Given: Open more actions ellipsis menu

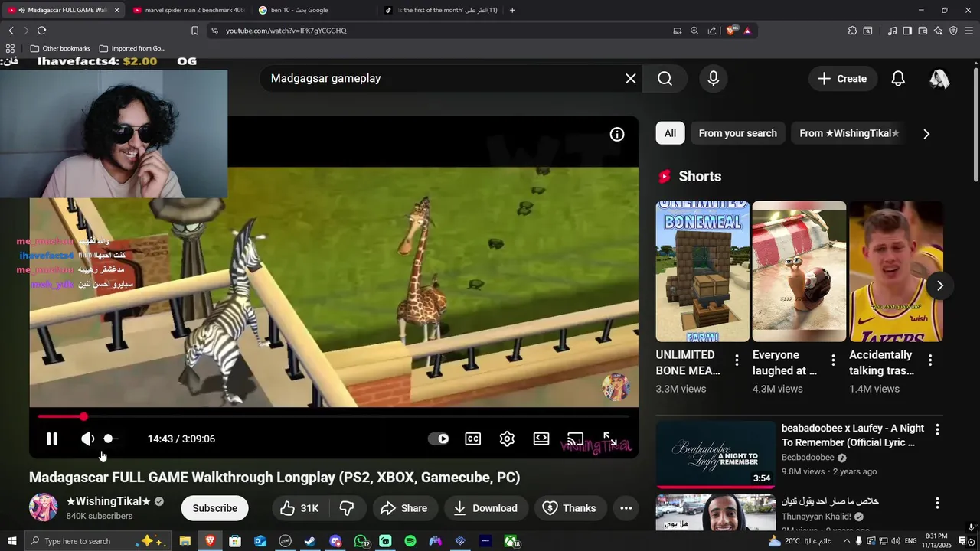Looking at the screenshot, I should [x=626, y=508].
